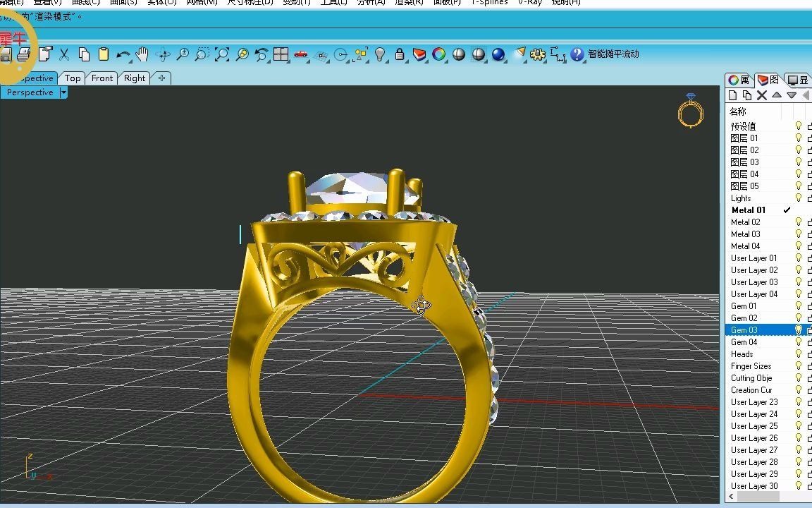Click the spotlight icon in toolbar

pos(520,54)
